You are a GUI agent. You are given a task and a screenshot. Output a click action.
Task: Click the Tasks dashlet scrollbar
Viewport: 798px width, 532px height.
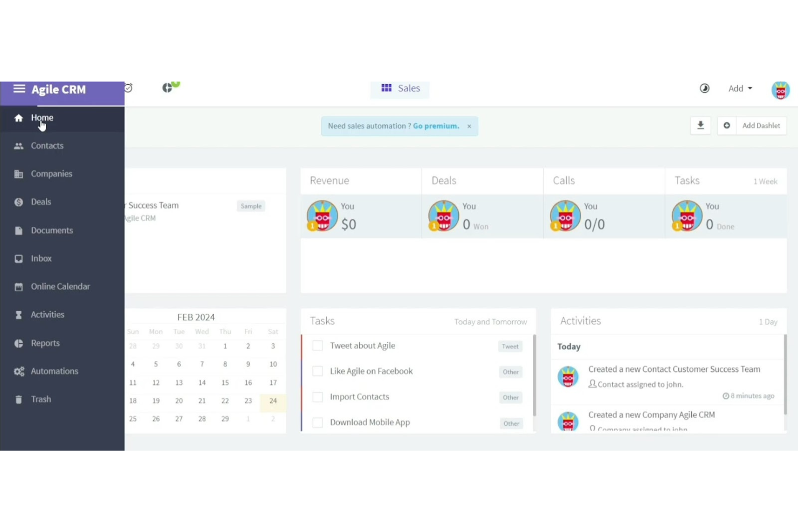(x=534, y=375)
